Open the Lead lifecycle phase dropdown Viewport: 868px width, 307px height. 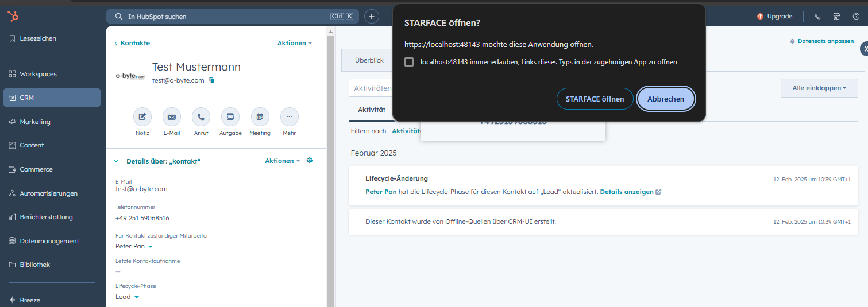click(136, 297)
